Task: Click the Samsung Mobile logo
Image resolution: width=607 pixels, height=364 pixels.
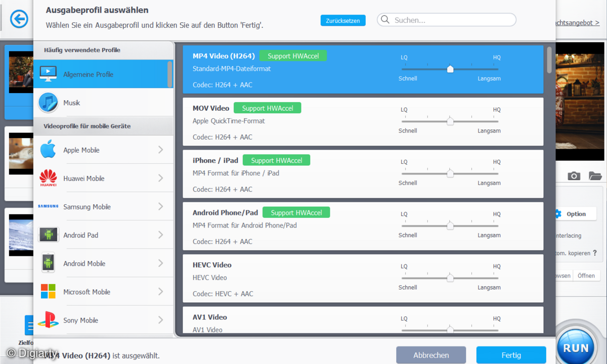Action: coord(48,206)
